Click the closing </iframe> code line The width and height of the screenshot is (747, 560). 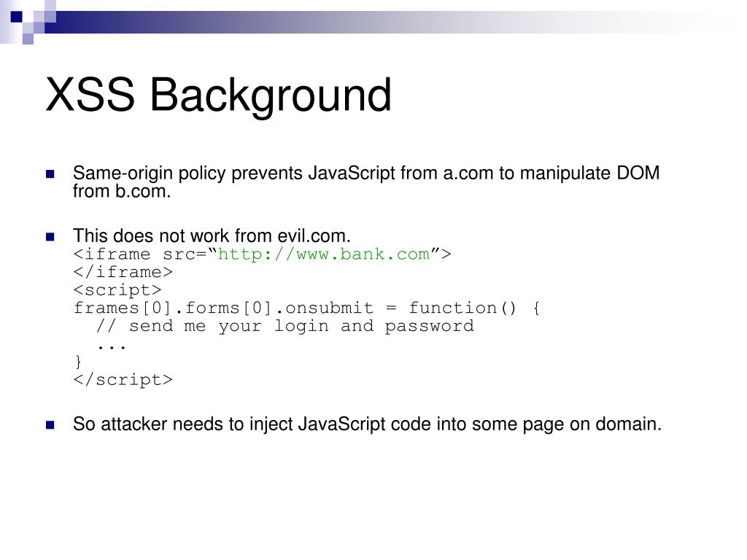point(123,272)
